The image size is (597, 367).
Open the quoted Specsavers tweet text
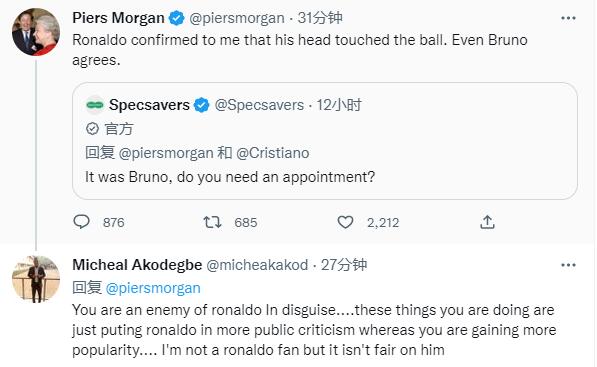pyautogui.click(x=230, y=177)
